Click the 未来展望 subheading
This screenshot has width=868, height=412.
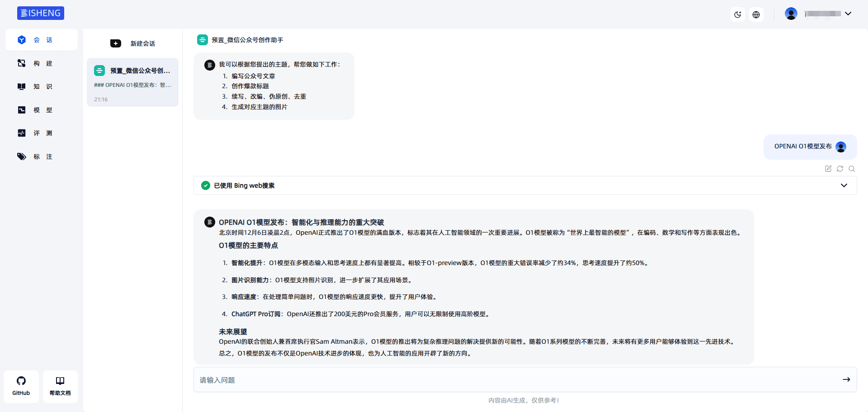[233, 331]
